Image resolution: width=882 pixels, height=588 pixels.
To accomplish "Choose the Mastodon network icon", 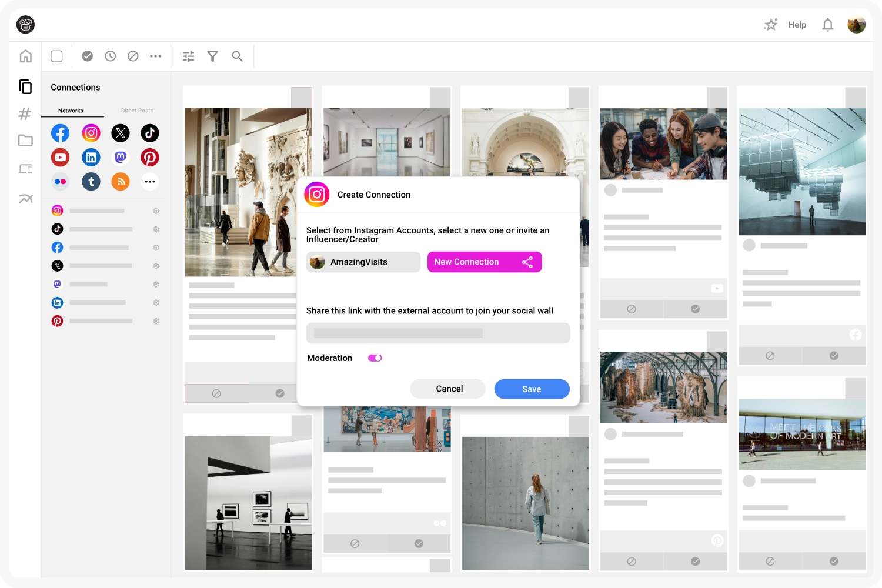I will click(x=121, y=158).
